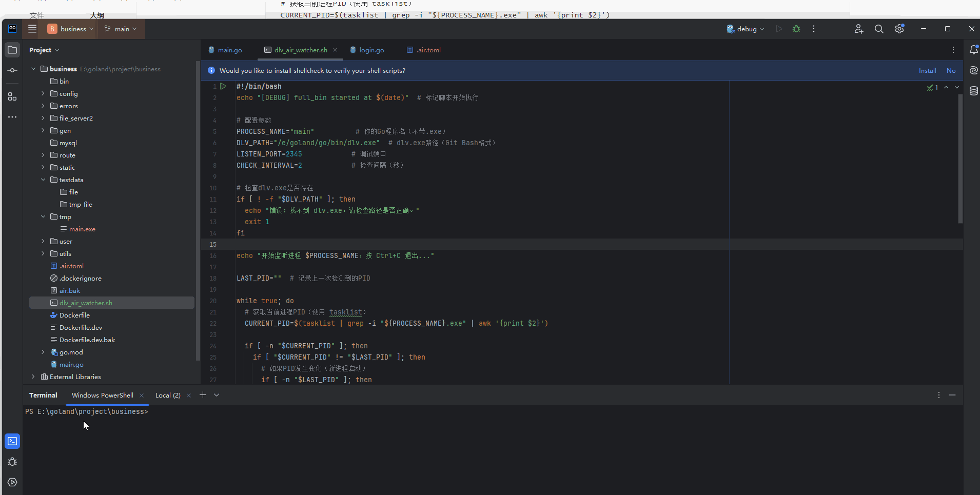
Task: Open new terminal type dropdown arrow
Action: (x=217, y=395)
